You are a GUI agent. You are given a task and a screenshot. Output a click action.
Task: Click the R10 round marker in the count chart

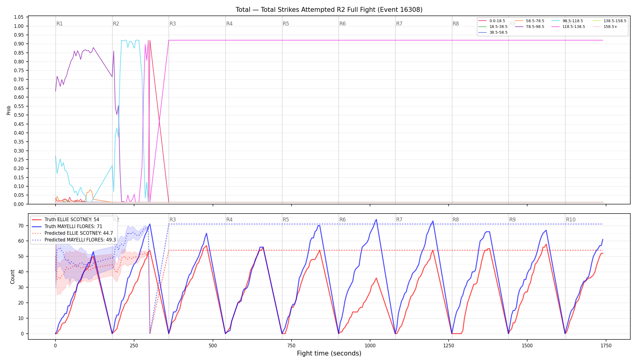pos(571,220)
